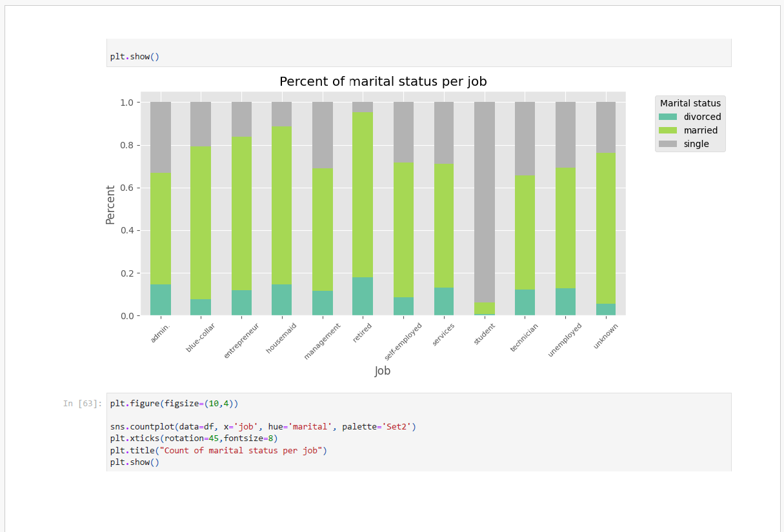Click the single segment of the management bar
784x532 pixels.
click(x=323, y=134)
